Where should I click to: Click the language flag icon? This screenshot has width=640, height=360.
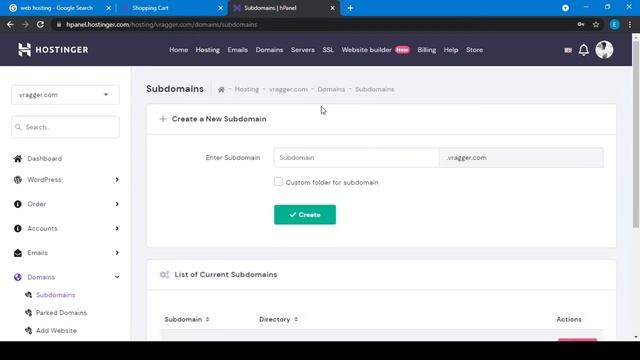pyautogui.click(x=568, y=50)
